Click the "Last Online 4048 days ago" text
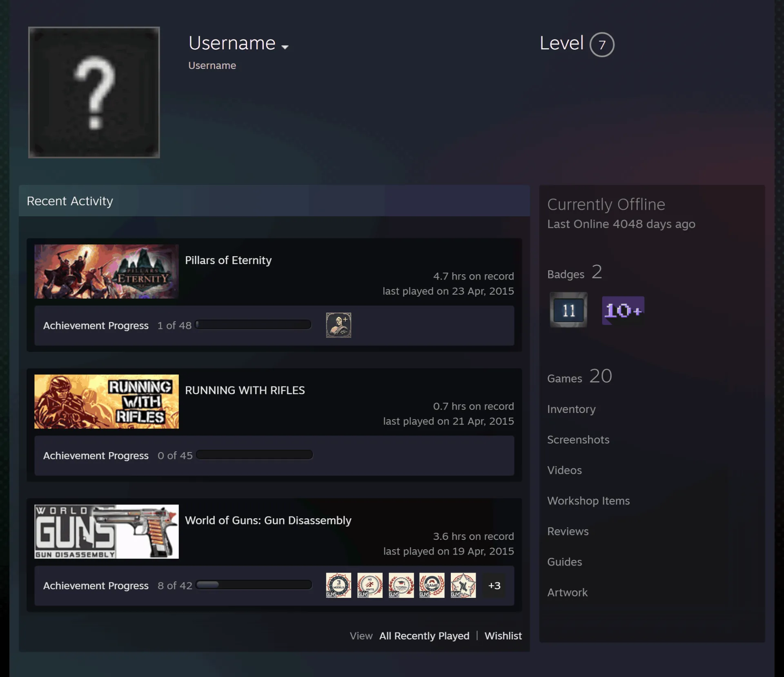The width and height of the screenshot is (784, 677). (621, 224)
